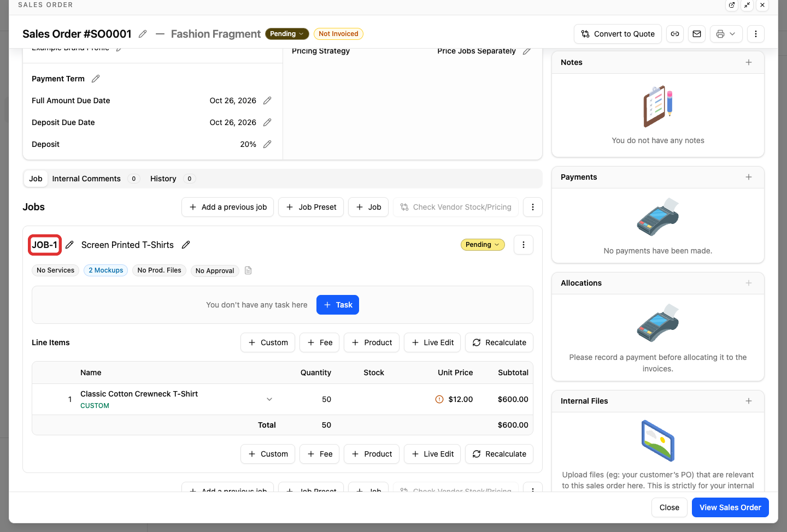Add Custom line item below table

point(268,454)
